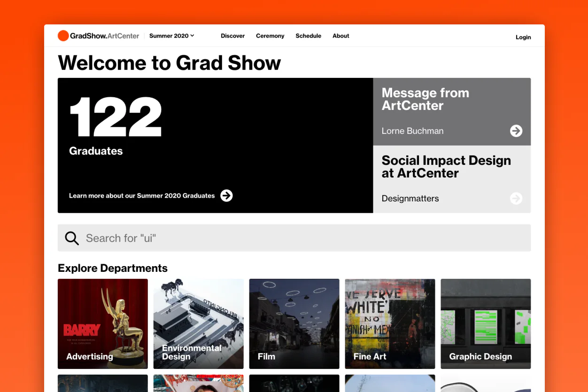Click the Lorne Buchman name text
The image size is (588, 392).
(x=412, y=131)
